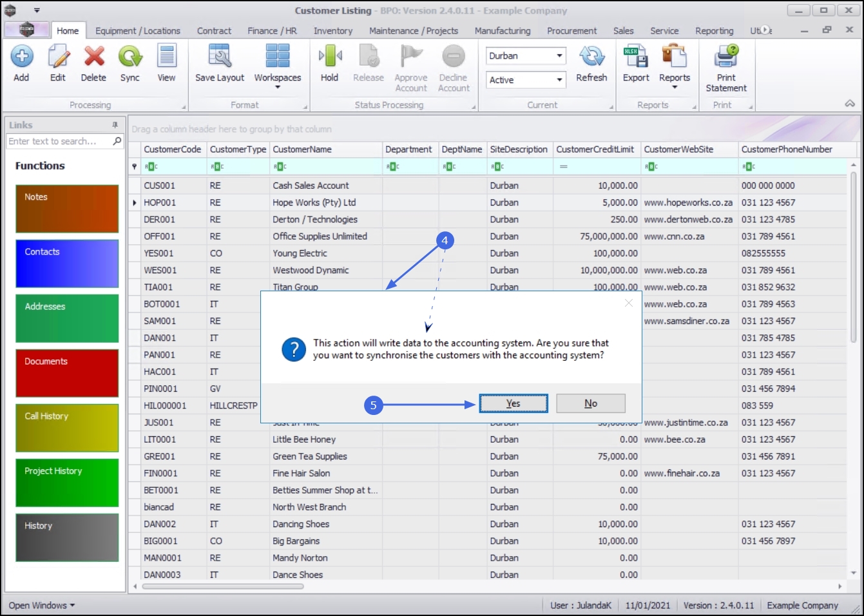Image resolution: width=864 pixels, height=616 pixels.
Task: Click the Sync icon
Action: [x=130, y=57]
